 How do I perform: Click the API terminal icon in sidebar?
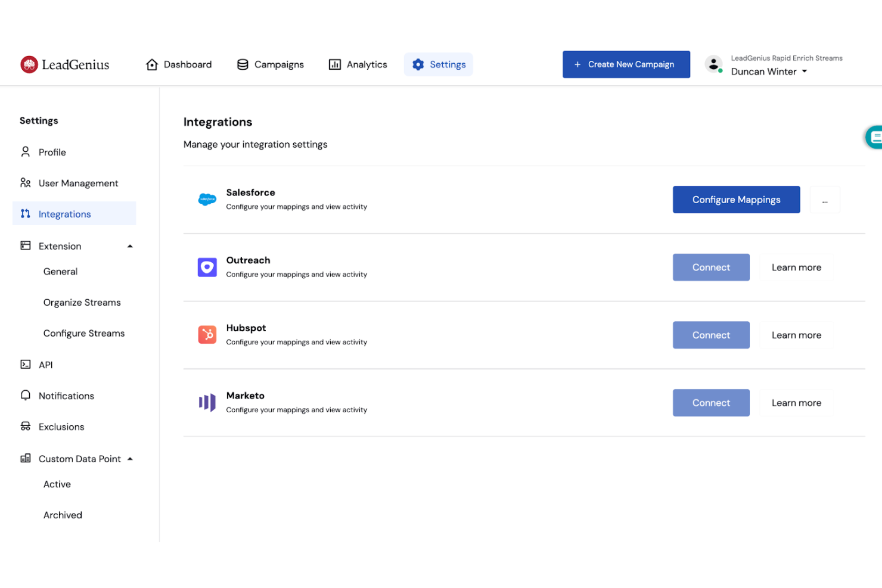click(x=25, y=365)
